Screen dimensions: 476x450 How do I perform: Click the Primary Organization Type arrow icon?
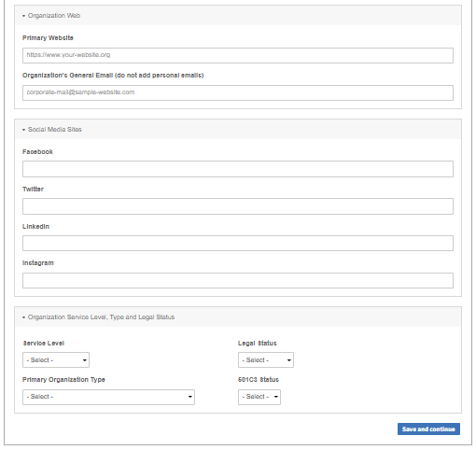pyautogui.click(x=189, y=397)
